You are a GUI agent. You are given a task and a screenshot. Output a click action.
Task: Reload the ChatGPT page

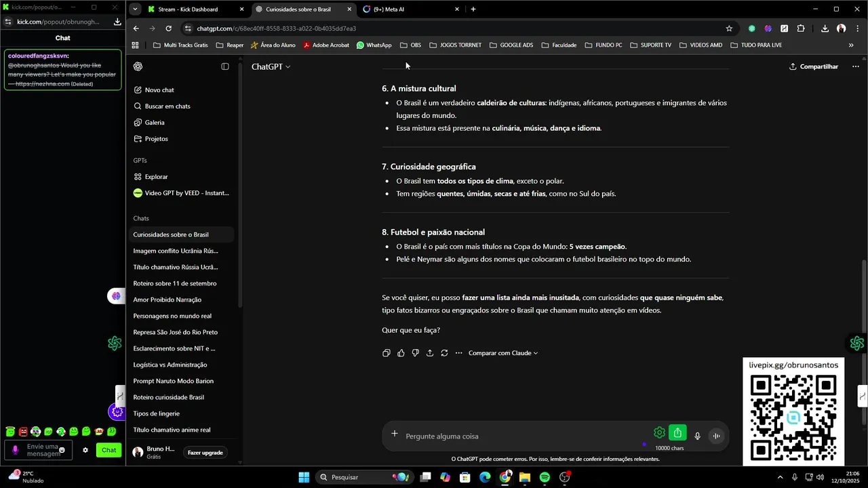(x=168, y=28)
